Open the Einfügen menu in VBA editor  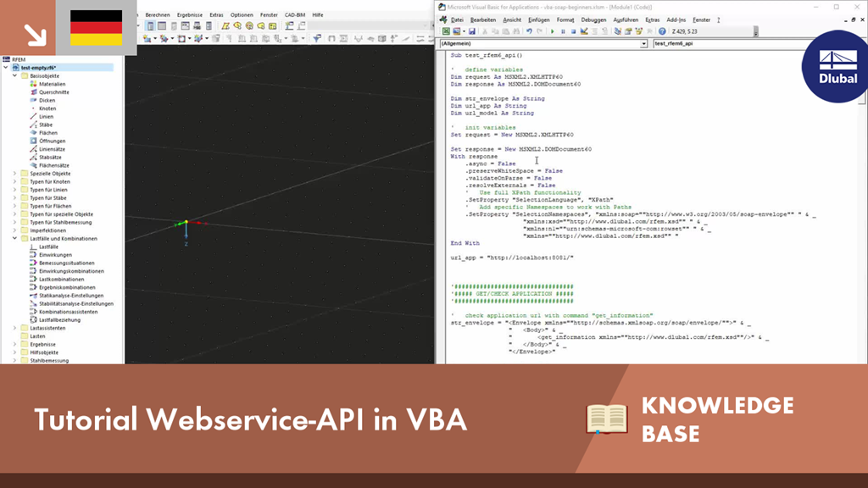[x=538, y=20]
